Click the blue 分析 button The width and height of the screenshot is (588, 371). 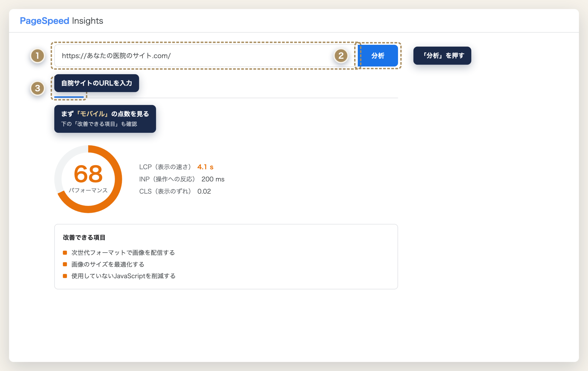[378, 56]
